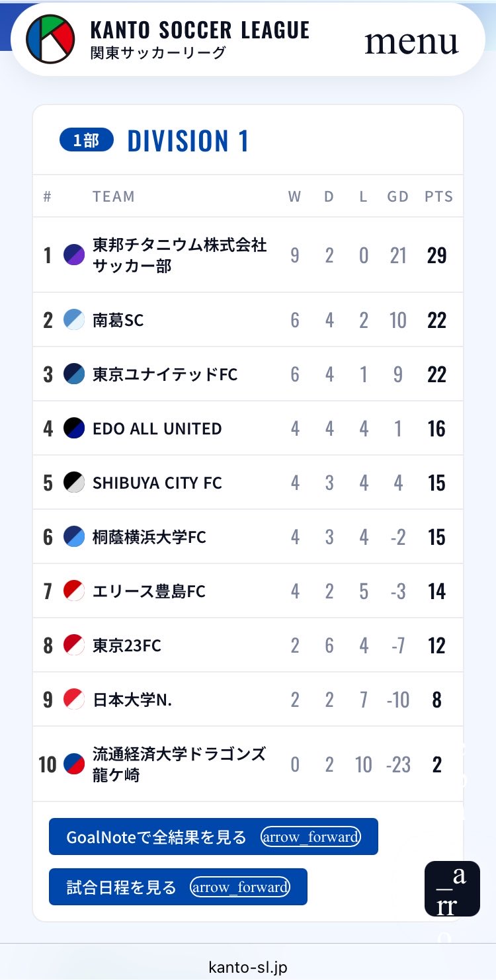Image resolution: width=496 pixels, height=980 pixels.
Task: Open the menu in the header
Action: coord(411,41)
